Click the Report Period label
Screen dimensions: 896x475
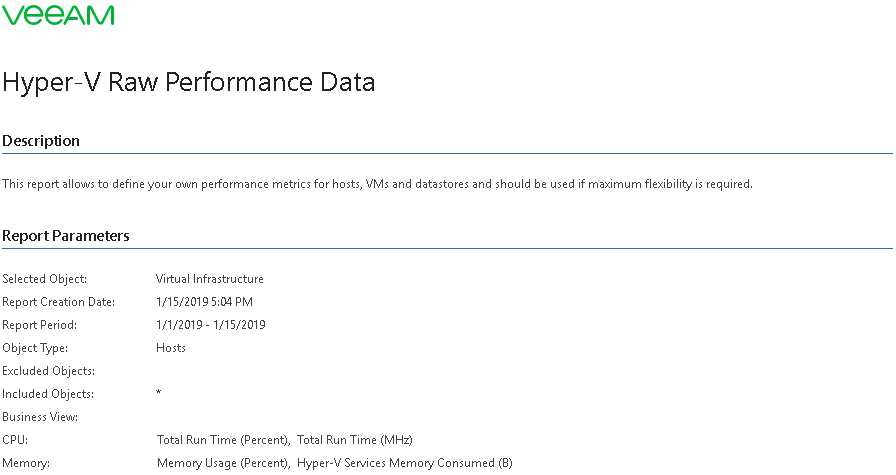(x=40, y=325)
